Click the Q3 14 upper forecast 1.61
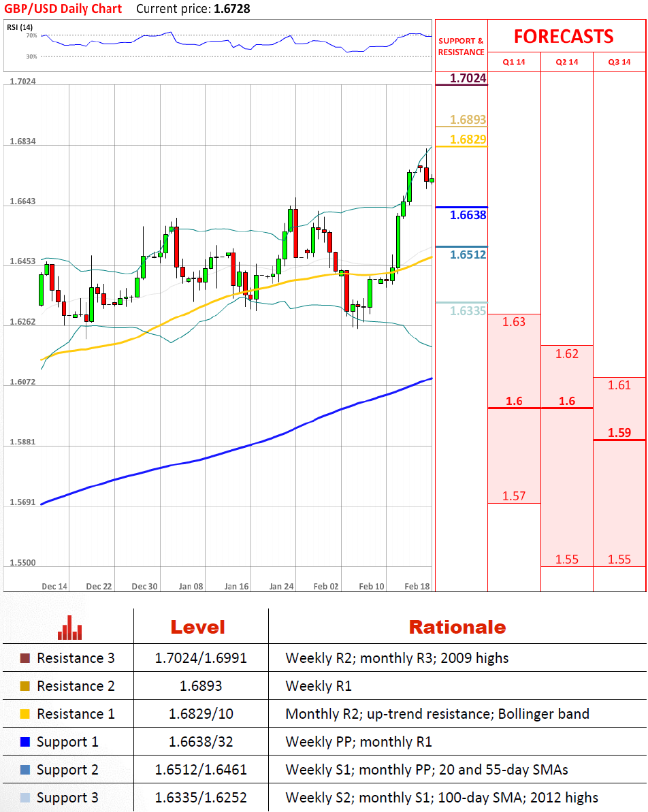This screenshot has width=648, height=812. pyautogui.click(x=619, y=385)
